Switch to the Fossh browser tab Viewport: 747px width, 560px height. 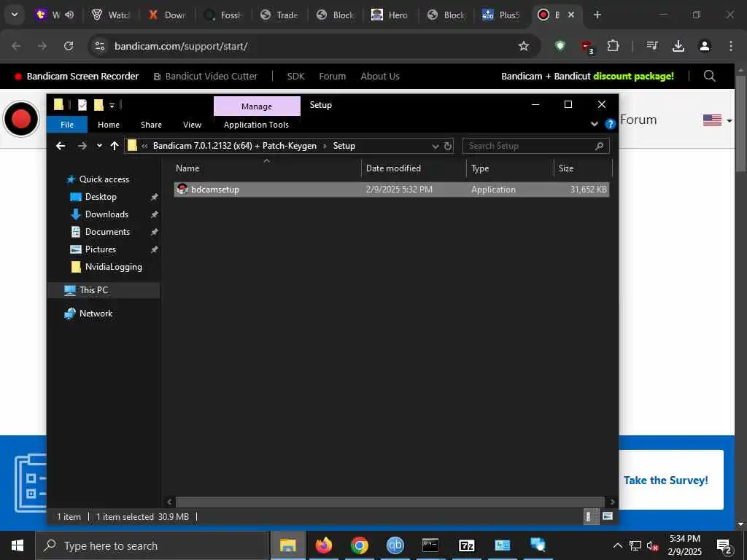pos(223,15)
